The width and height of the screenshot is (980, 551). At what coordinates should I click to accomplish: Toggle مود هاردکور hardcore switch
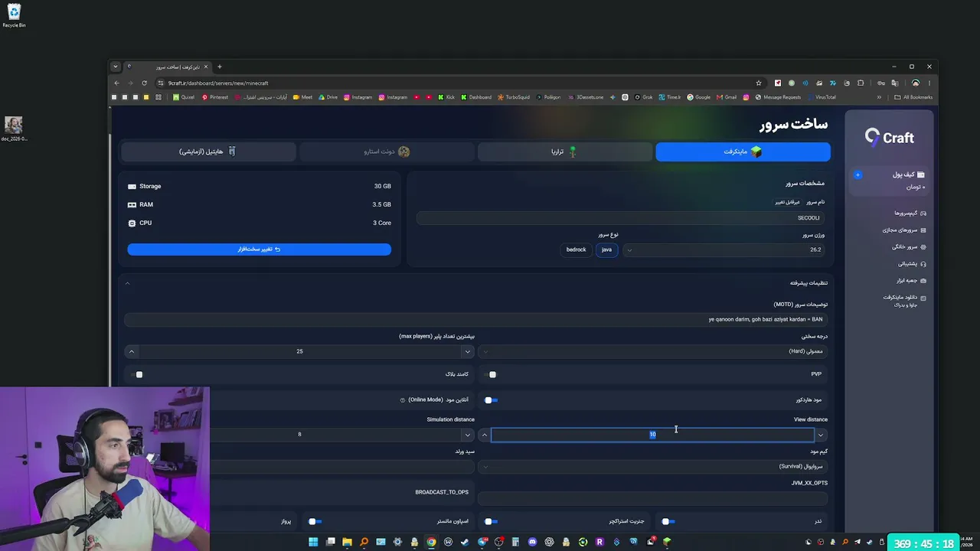[492, 400]
